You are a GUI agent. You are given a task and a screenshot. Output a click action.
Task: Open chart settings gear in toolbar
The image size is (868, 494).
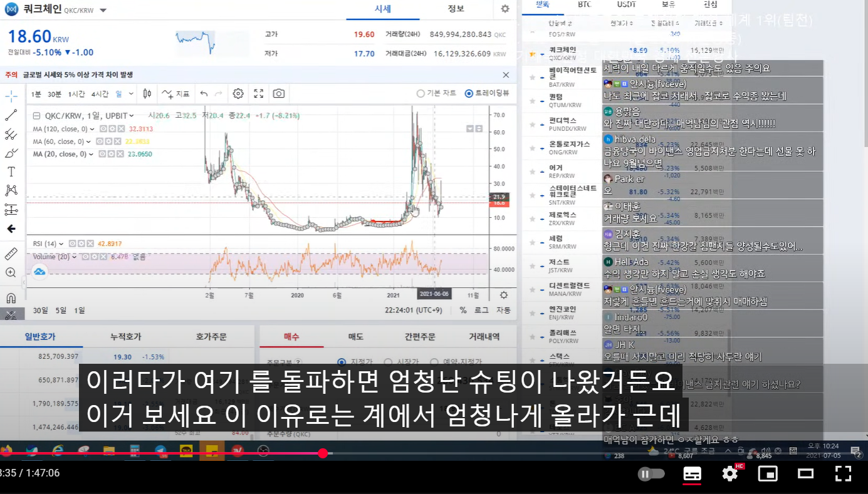(238, 94)
